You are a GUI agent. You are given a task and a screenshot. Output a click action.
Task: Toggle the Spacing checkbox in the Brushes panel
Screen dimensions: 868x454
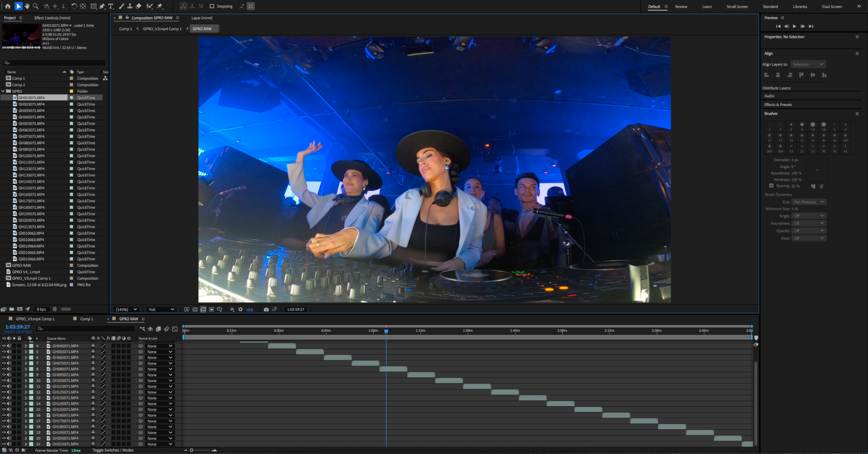(771, 186)
